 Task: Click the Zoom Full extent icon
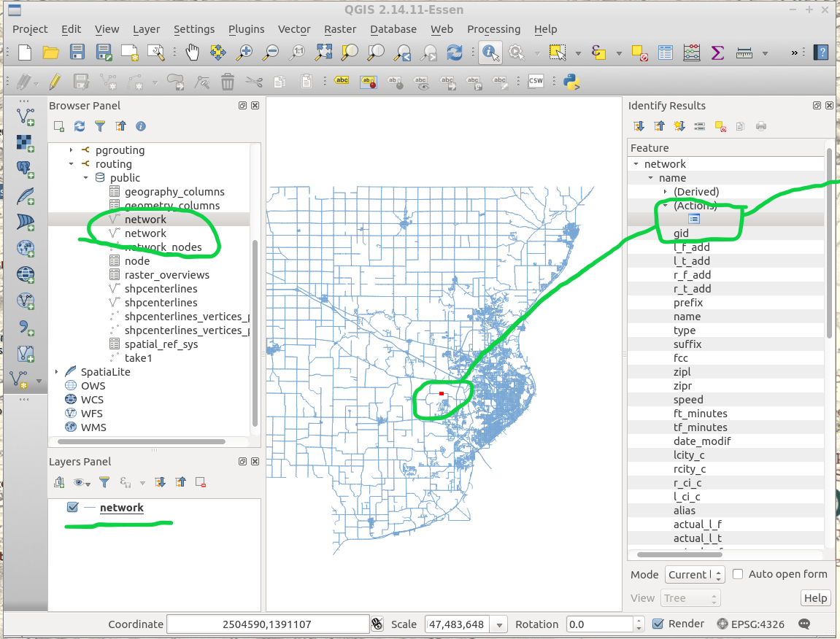[324, 53]
